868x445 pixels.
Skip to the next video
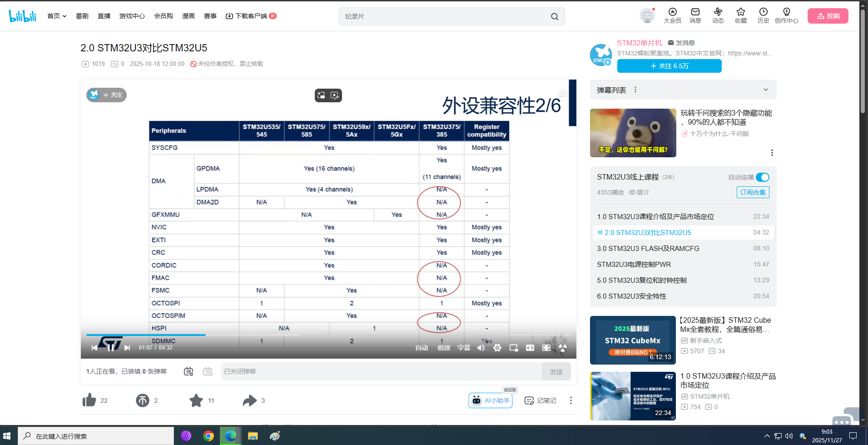127,348
